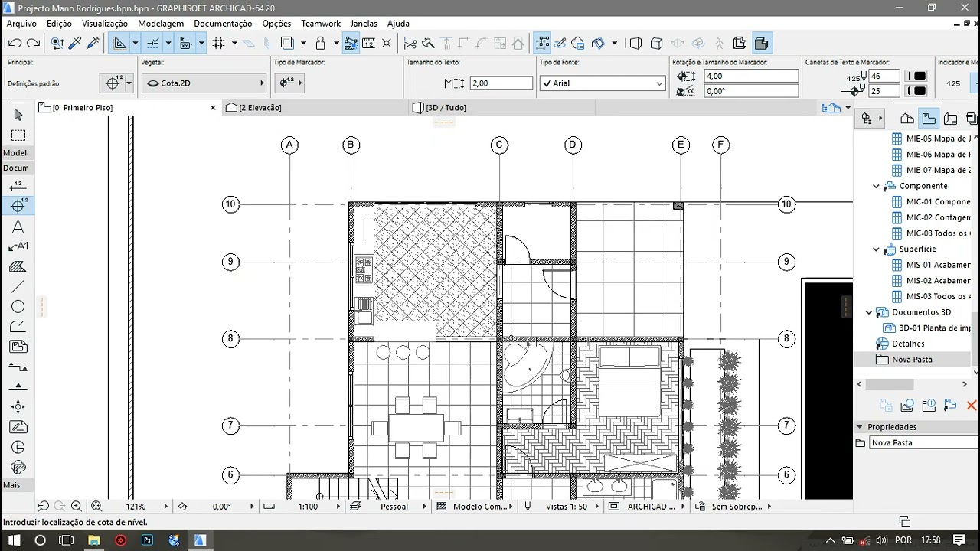
Task: Select the Detail tool
Action: point(18,447)
